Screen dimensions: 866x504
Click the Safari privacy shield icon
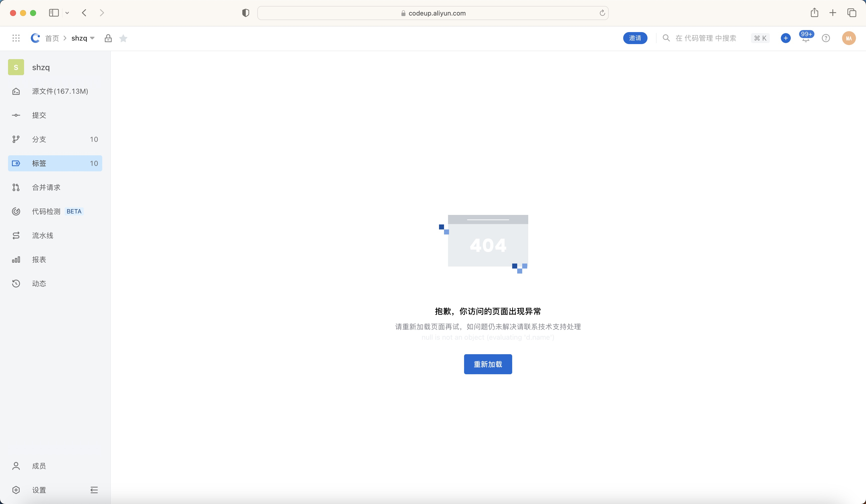[245, 13]
